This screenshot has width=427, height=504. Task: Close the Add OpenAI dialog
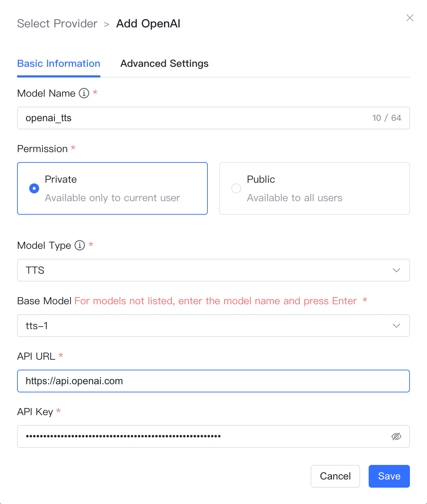pyautogui.click(x=410, y=18)
